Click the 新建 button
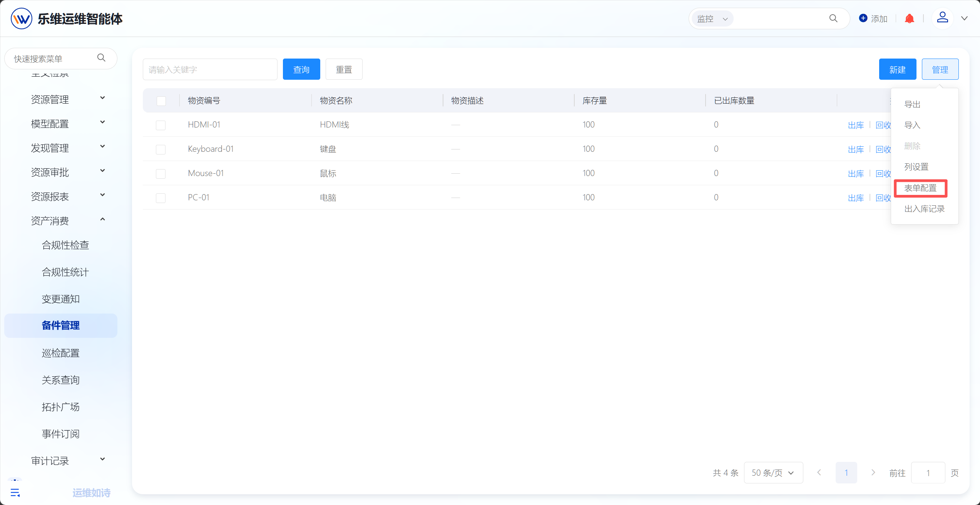This screenshot has height=505, width=980. [898, 69]
